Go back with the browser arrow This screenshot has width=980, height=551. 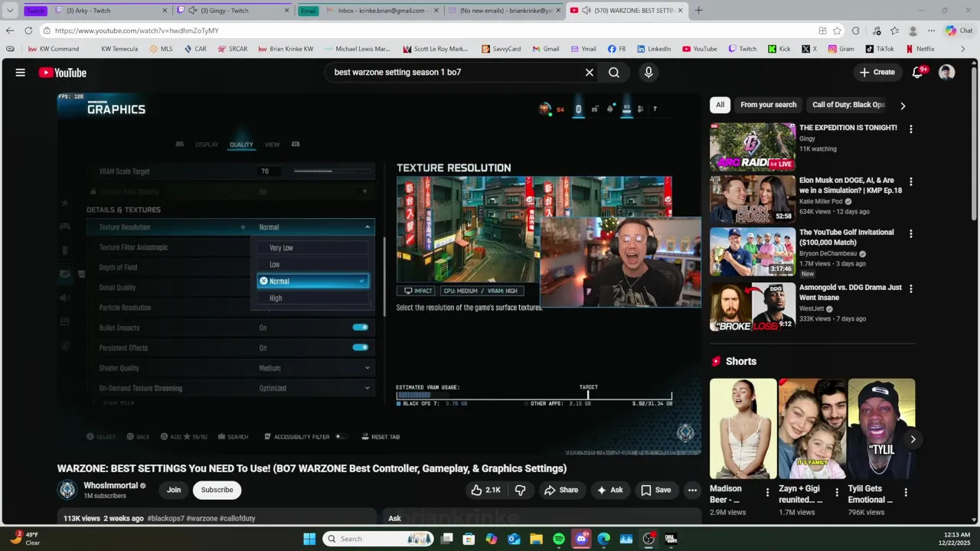(10, 31)
